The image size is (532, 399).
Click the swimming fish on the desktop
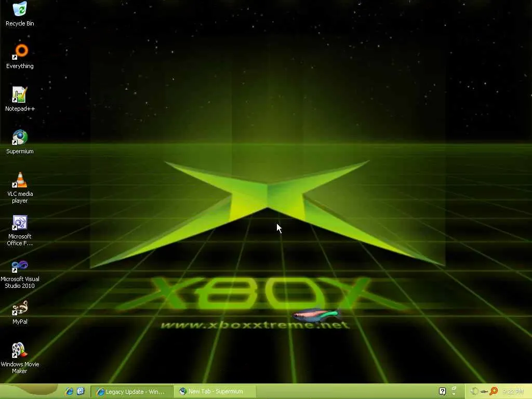coord(316,315)
